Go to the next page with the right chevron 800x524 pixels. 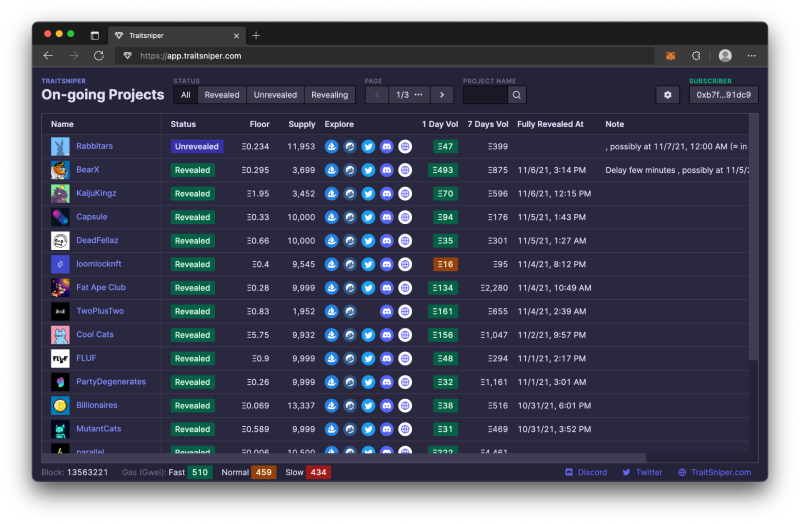pos(442,95)
